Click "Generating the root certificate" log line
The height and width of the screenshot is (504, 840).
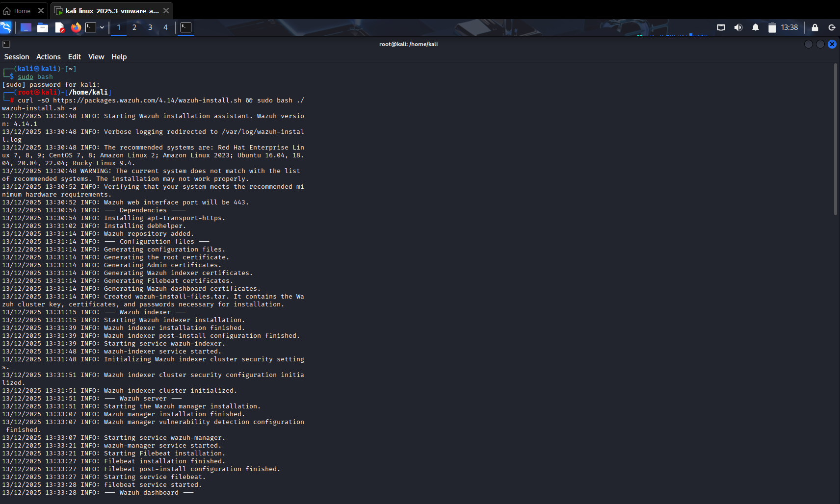pyautogui.click(x=116, y=257)
